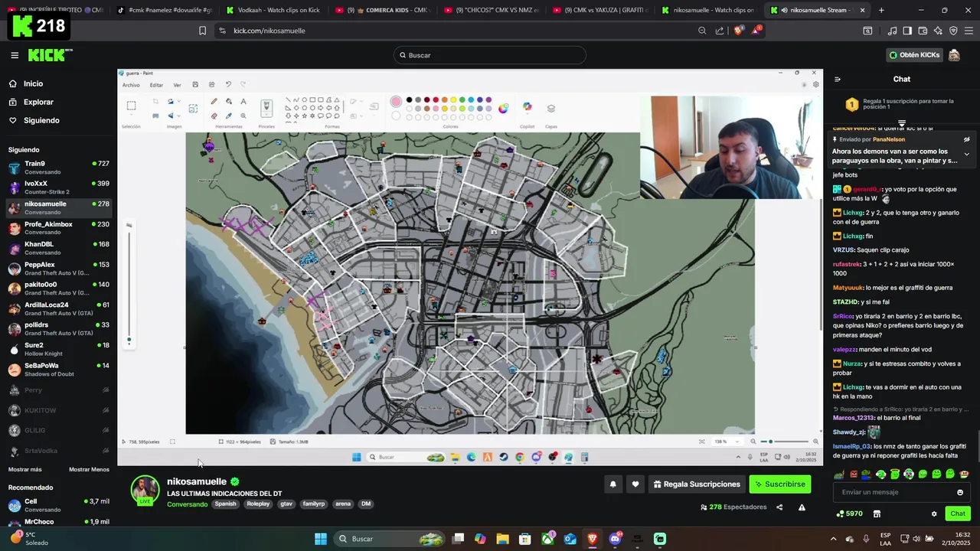Open IvoXxX channel in following list
The height and width of the screenshot is (551, 980).
coord(58,187)
